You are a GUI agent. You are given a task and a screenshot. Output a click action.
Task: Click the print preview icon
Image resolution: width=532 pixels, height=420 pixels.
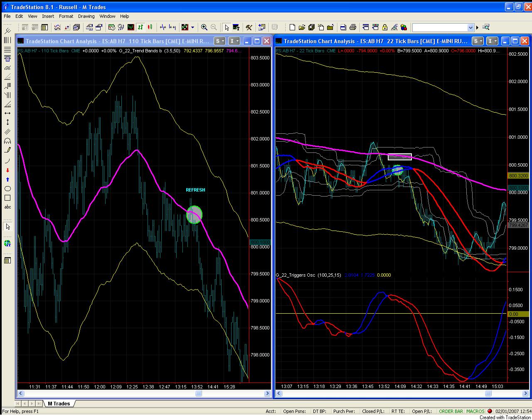click(343, 27)
